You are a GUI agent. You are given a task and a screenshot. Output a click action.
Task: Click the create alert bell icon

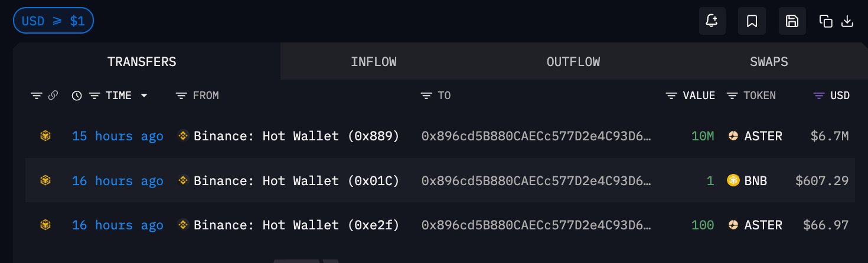pyautogui.click(x=712, y=21)
